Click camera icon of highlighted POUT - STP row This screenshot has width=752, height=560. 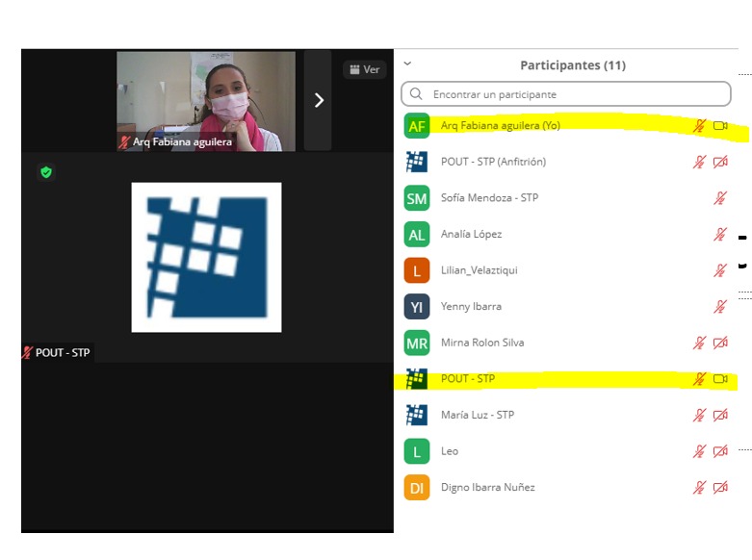(x=720, y=379)
